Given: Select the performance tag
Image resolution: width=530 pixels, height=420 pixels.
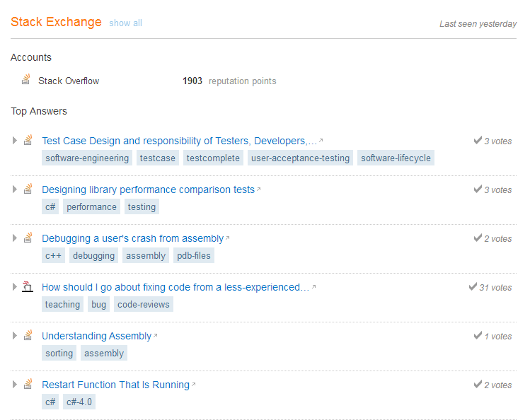Looking at the screenshot, I should click(91, 206).
